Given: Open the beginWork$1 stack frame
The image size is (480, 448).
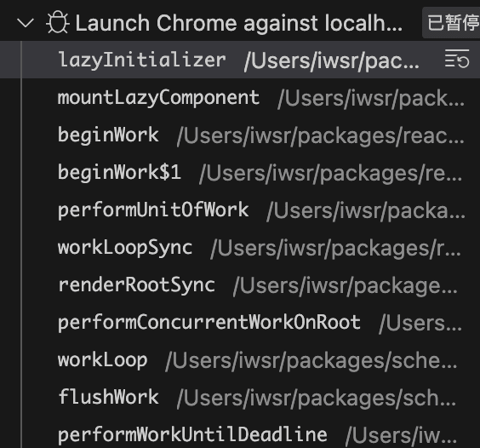Looking at the screenshot, I should tap(240, 173).
